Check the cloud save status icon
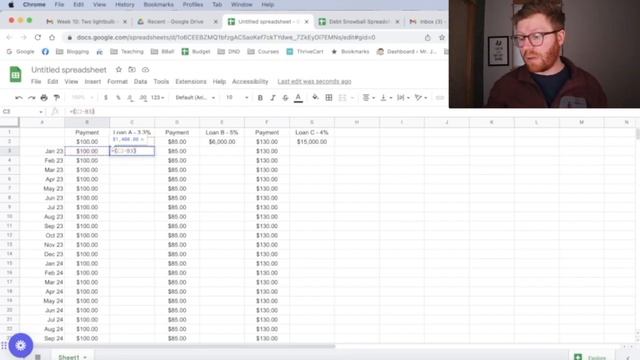Viewport: 640px width, 360px height. (x=145, y=70)
